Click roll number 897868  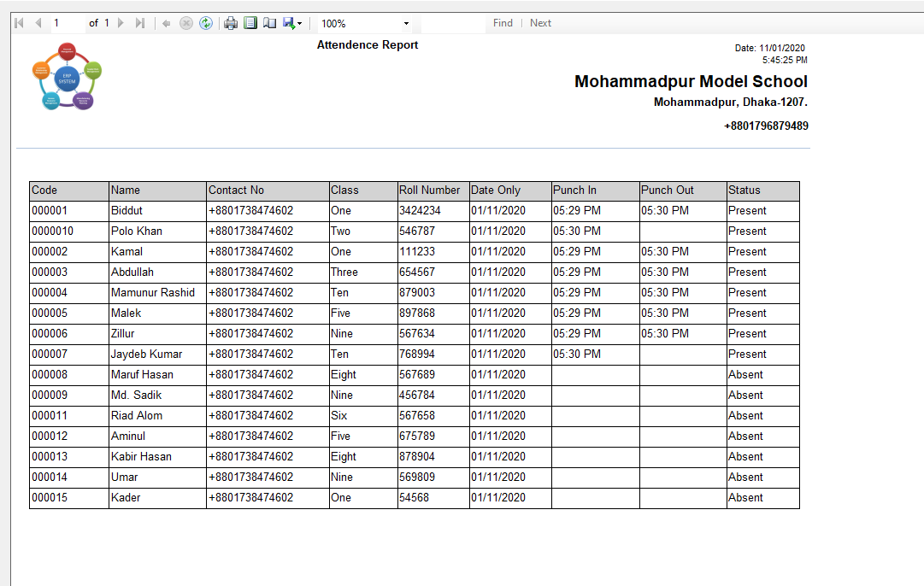pos(416,314)
